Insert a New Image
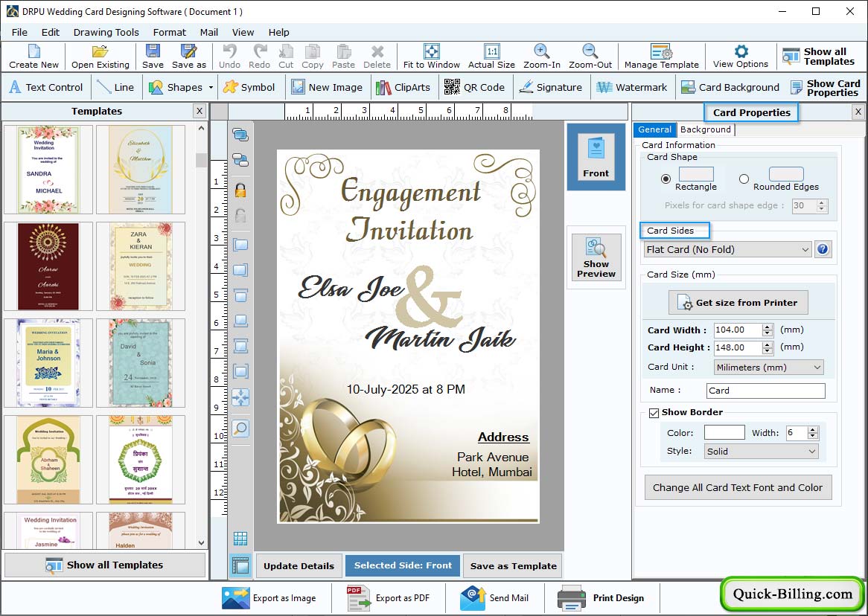The height and width of the screenshot is (616, 868). (327, 87)
